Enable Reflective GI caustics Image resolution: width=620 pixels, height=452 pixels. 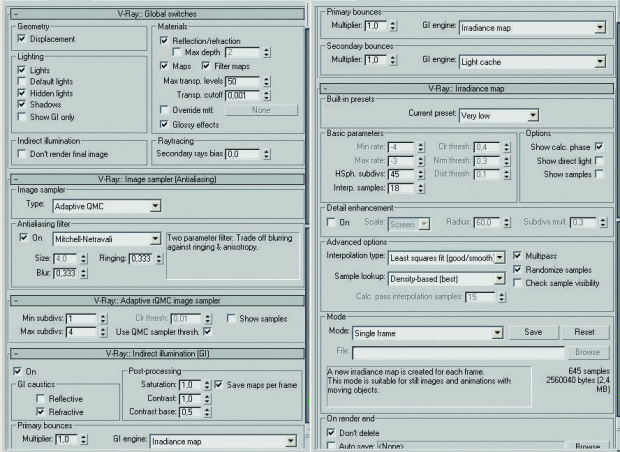[40, 398]
